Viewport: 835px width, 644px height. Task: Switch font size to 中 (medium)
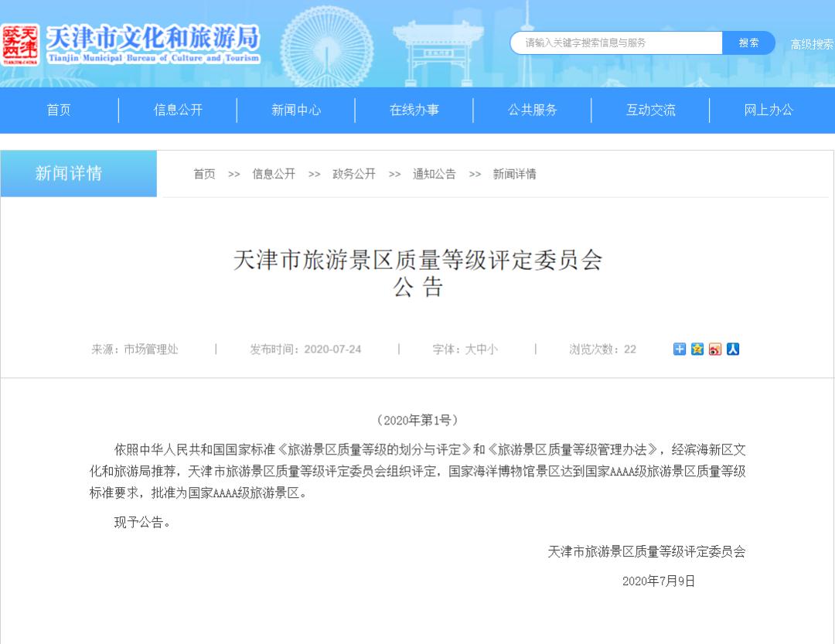[482, 349]
